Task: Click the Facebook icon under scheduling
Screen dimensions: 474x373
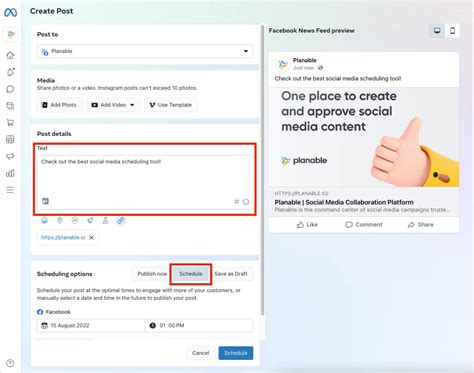Action: pyautogui.click(x=40, y=312)
